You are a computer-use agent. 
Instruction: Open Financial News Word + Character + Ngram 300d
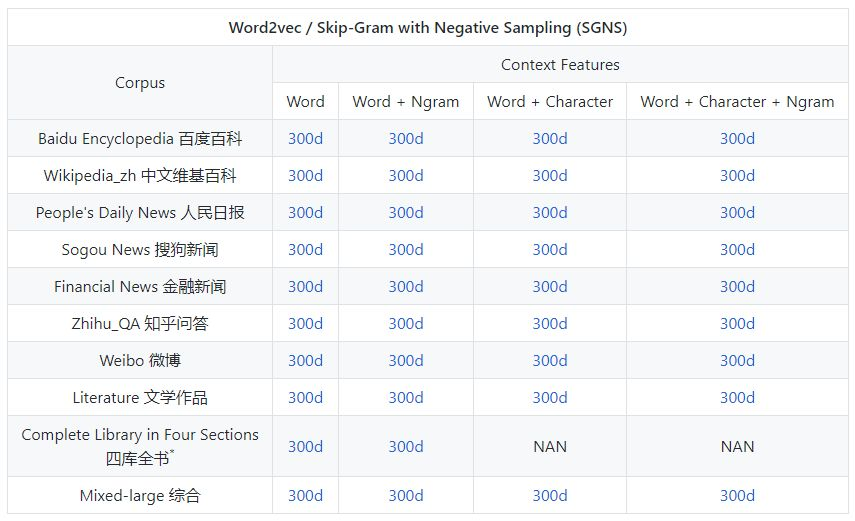click(x=737, y=287)
